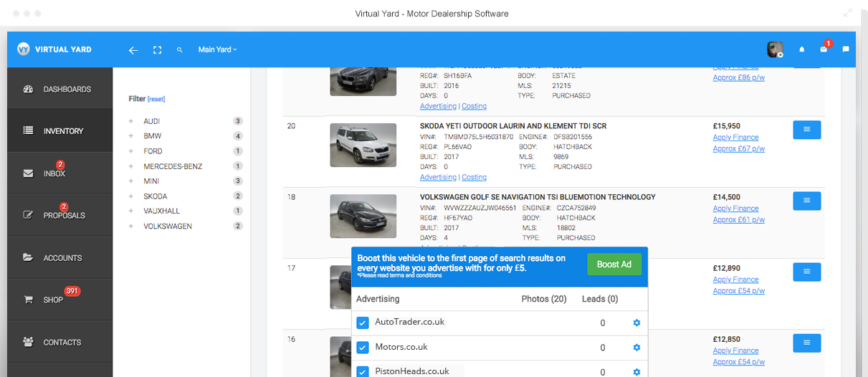The width and height of the screenshot is (868, 377).
Task: Expand the MERCEDES-BENZ filter
Action: [x=131, y=166]
